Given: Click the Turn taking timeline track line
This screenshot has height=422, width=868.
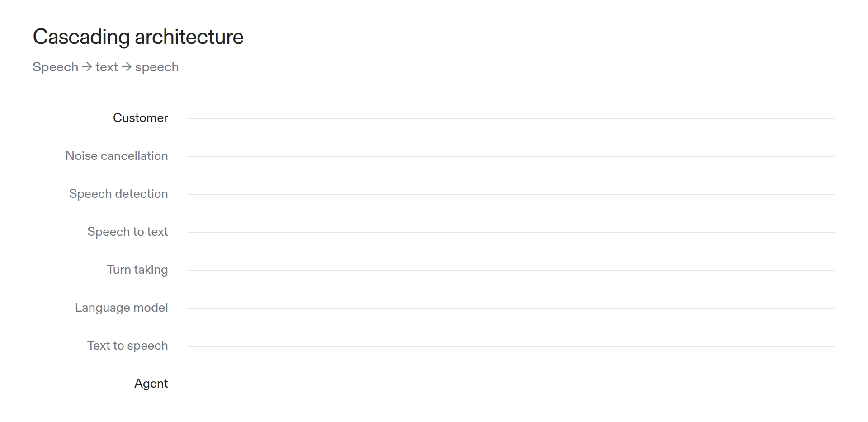Looking at the screenshot, I should (511, 270).
